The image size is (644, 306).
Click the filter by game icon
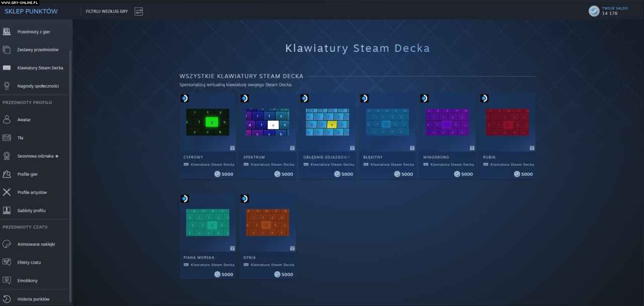[138, 11]
